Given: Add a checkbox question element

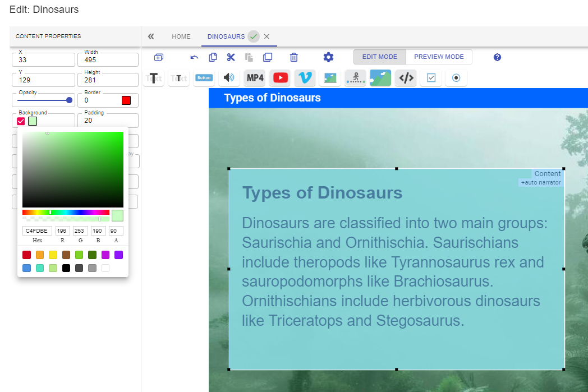Looking at the screenshot, I should [431, 78].
